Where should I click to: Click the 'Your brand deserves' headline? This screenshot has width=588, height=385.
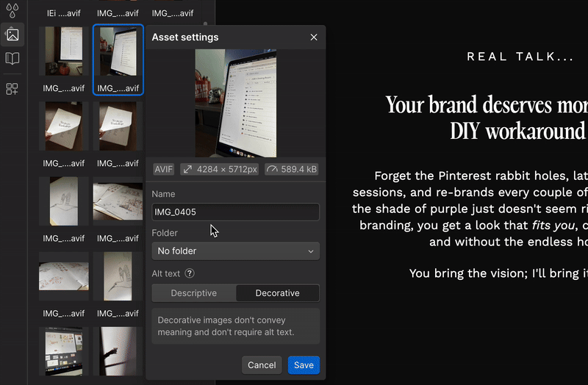coord(487,118)
